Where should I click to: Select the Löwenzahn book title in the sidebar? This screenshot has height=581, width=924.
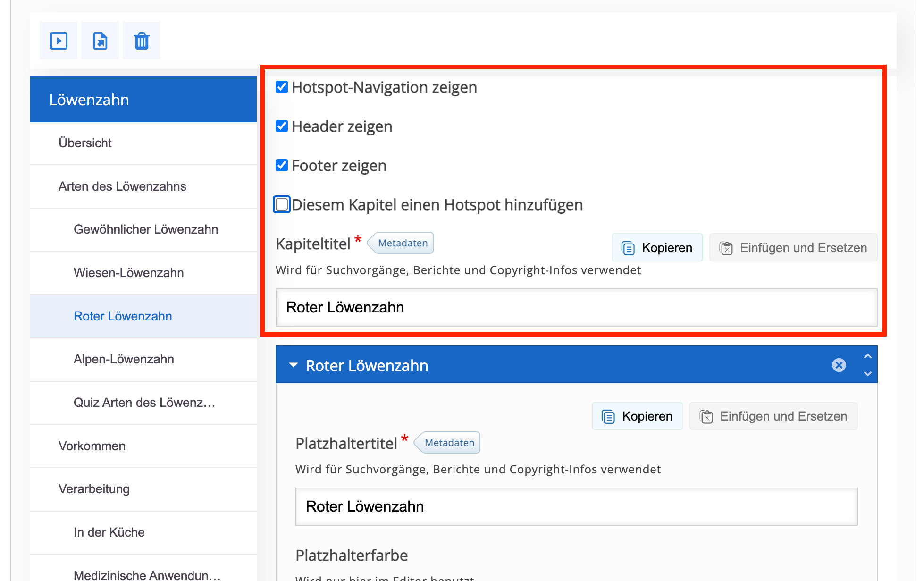(143, 100)
